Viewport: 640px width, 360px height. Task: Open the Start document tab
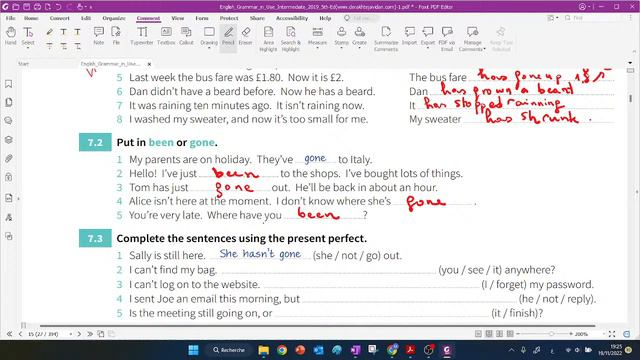coord(23,64)
